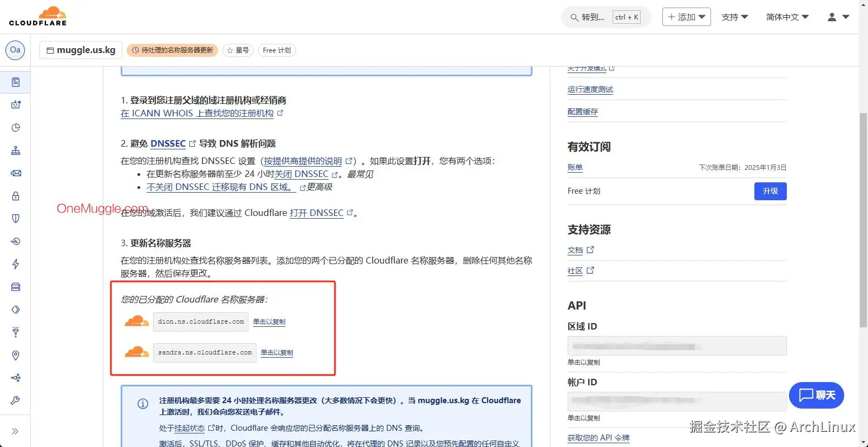The height and width of the screenshot is (447, 868).
Task: Click the search magnifier 转到 box
Action: pyautogui.click(x=606, y=17)
